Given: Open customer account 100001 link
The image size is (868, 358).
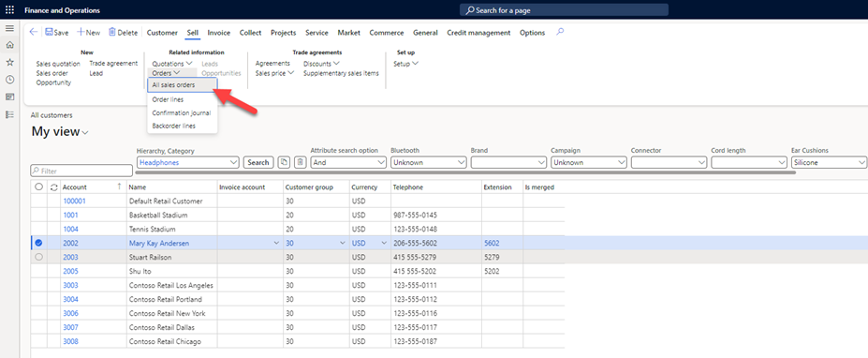Looking at the screenshot, I should point(74,201).
